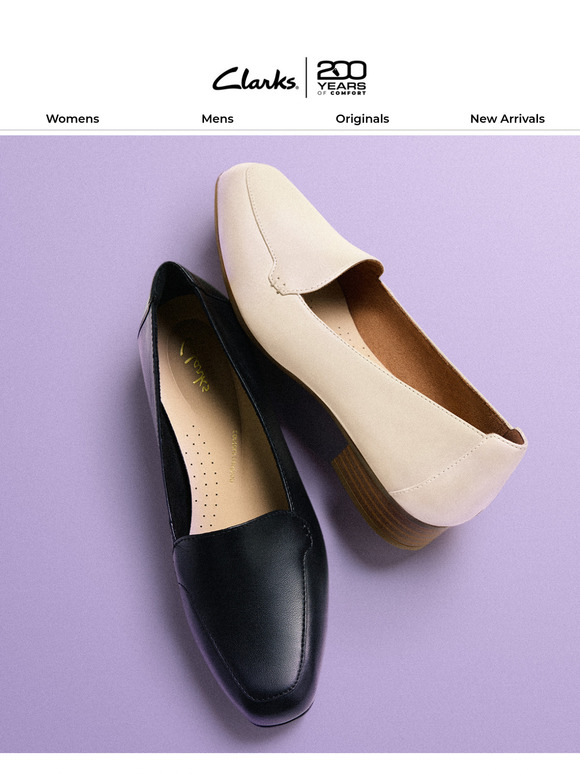Click the divider between Clarks and 200 logos

[306, 77]
